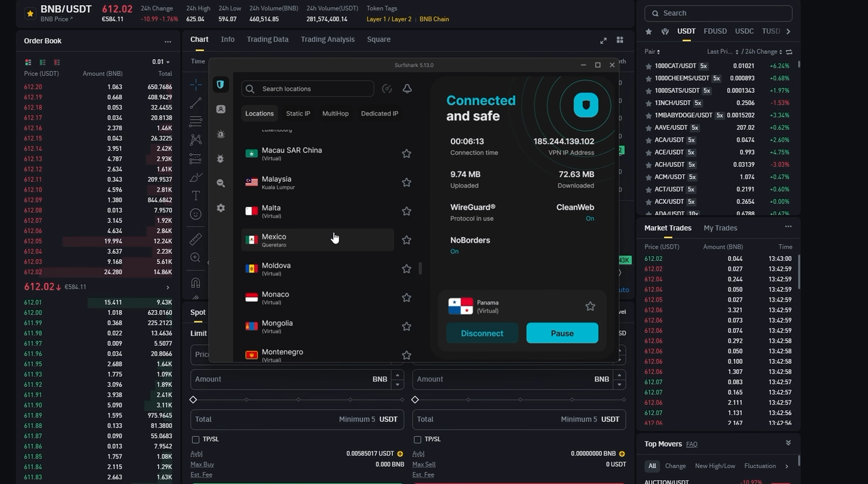Sort market list by Pair
This screenshot has height=484, width=868.
coord(652,52)
